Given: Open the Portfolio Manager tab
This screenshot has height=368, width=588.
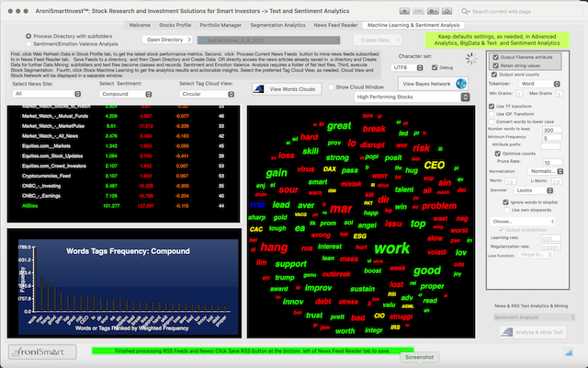Looking at the screenshot, I should 220,25.
